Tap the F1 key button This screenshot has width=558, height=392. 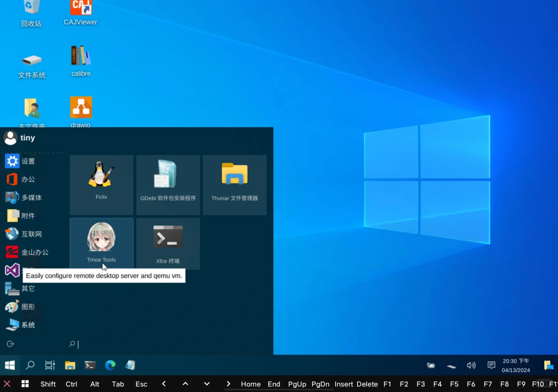coord(387,384)
